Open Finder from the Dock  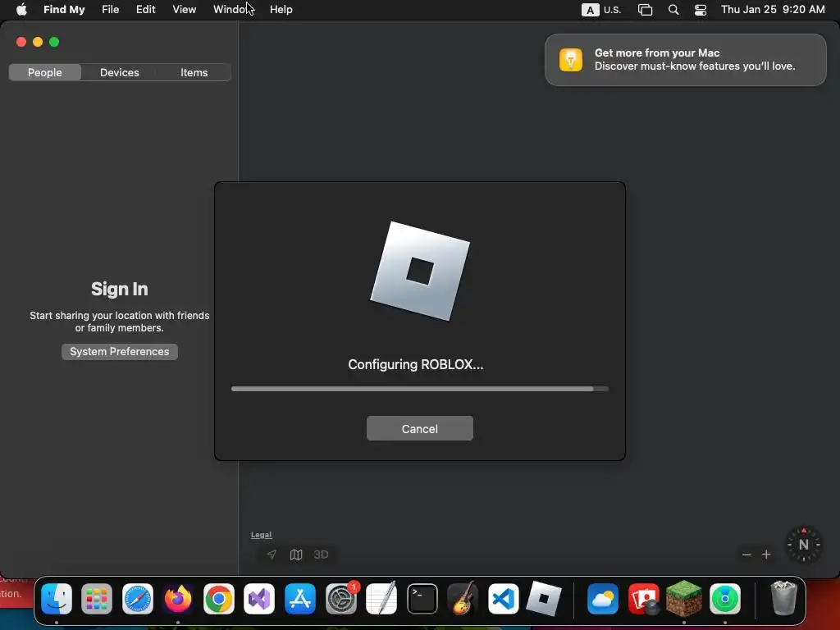[x=57, y=598]
